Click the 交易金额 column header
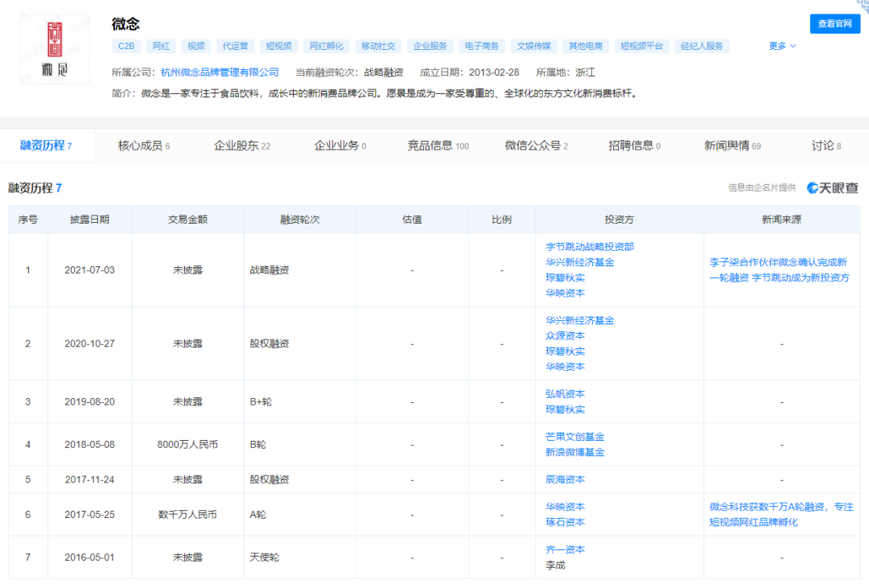869x588 pixels. pos(187,220)
